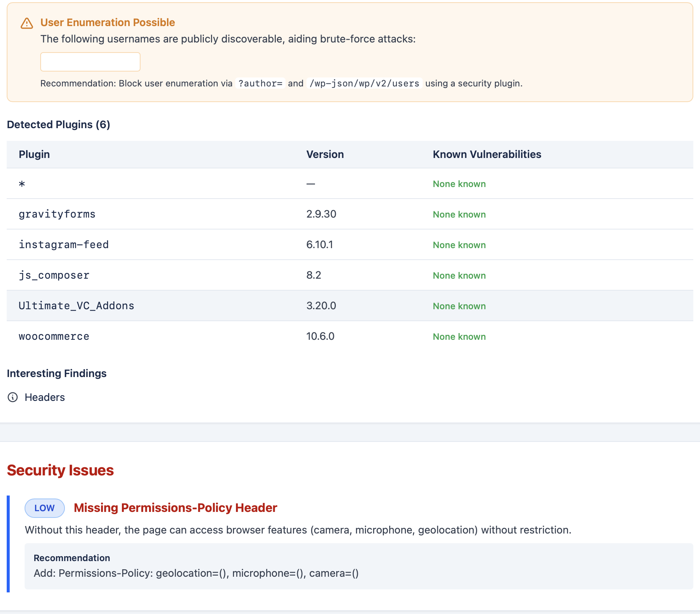The image size is (700, 614).
Task: Select the instagram-feed plugin name
Action: click(64, 245)
